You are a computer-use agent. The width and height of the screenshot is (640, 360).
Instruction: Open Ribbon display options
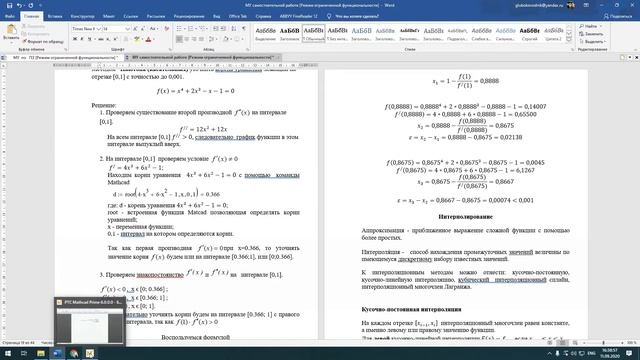click(586, 5)
